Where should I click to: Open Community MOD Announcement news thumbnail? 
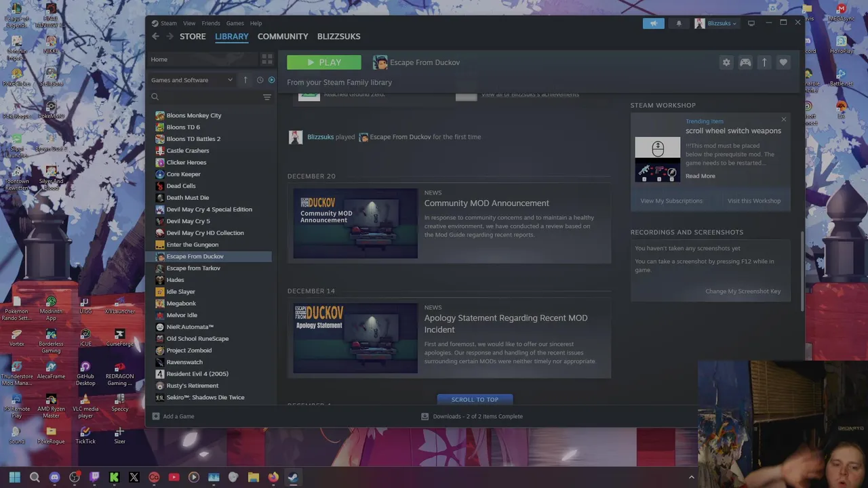tap(355, 224)
